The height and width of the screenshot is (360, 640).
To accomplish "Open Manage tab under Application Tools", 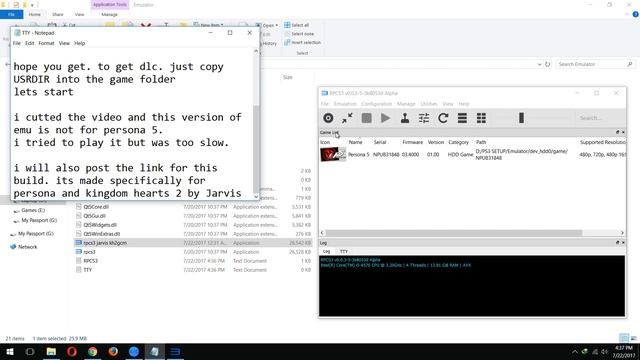I will pos(109,15).
